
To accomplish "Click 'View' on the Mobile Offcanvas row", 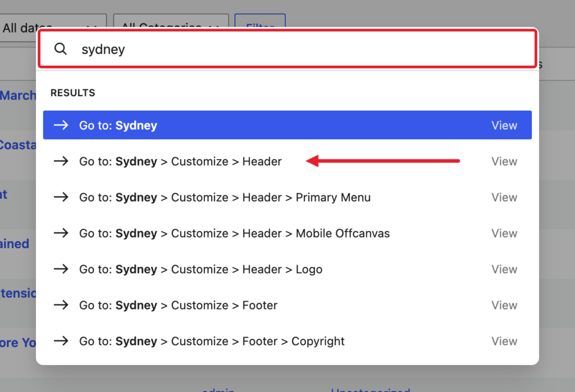I will (x=504, y=233).
